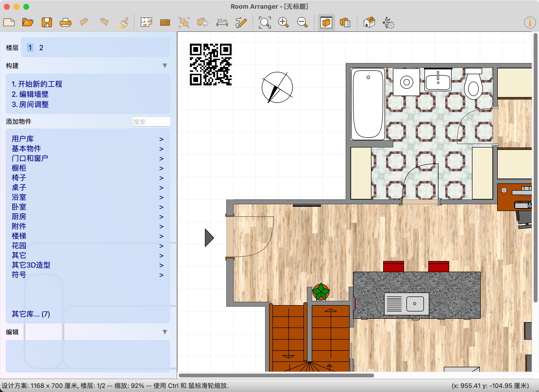Click the resize objects icon
The height and width of the screenshot is (392, 539).
tap(184, 23)
